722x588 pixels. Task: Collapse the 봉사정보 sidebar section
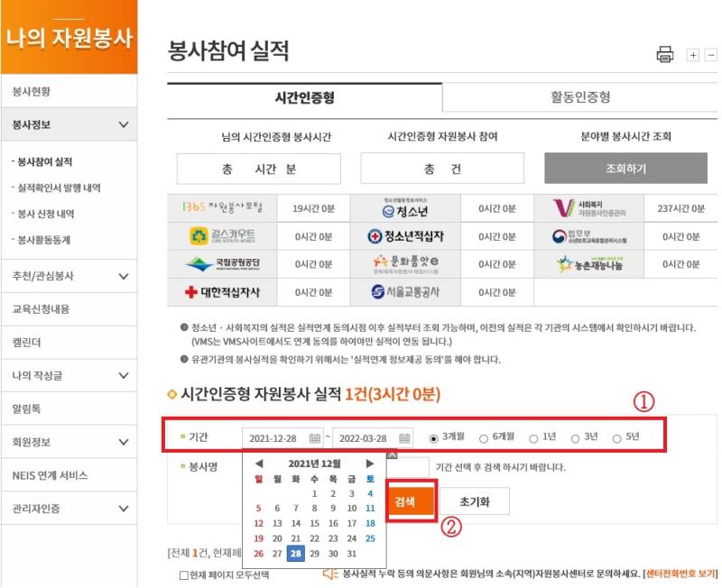point(124,124)
